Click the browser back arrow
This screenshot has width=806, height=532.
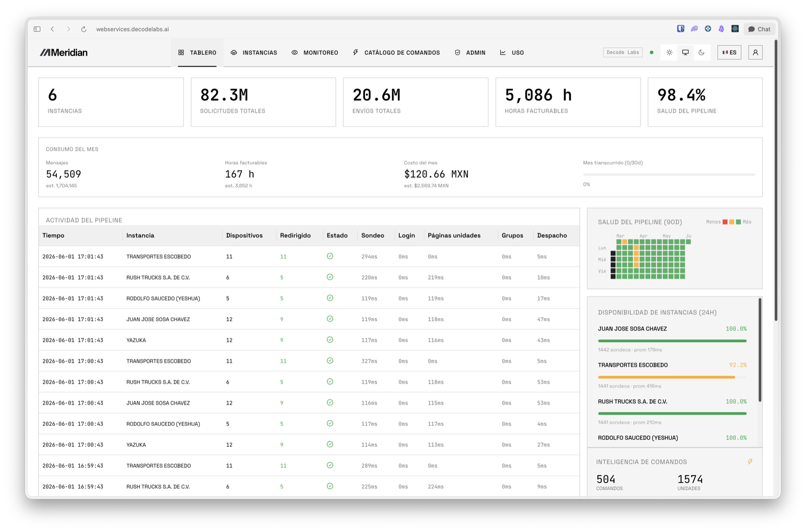pyautogui.click(x=53, y=29)
